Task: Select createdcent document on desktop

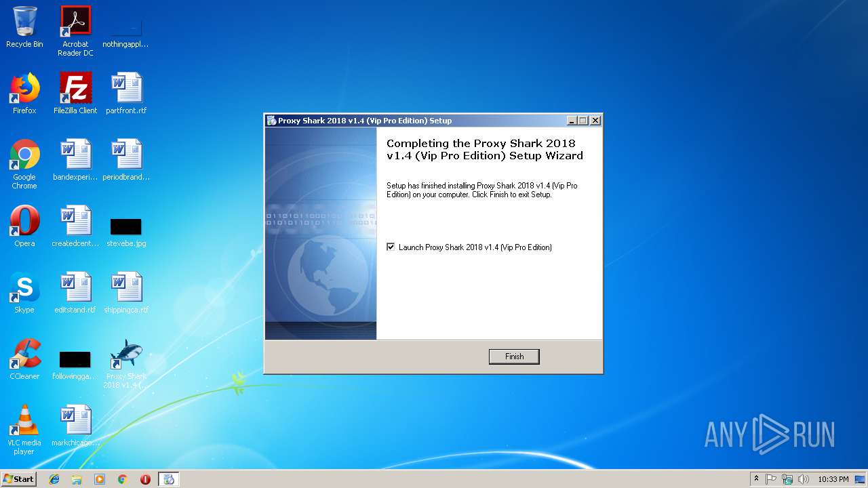Action: tap(75, 226)
